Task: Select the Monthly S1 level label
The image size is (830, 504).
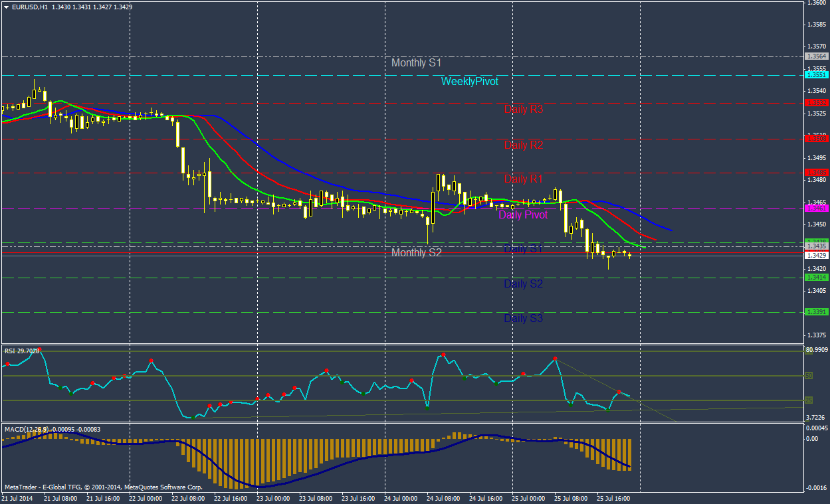Action: (x=416, y=63)
